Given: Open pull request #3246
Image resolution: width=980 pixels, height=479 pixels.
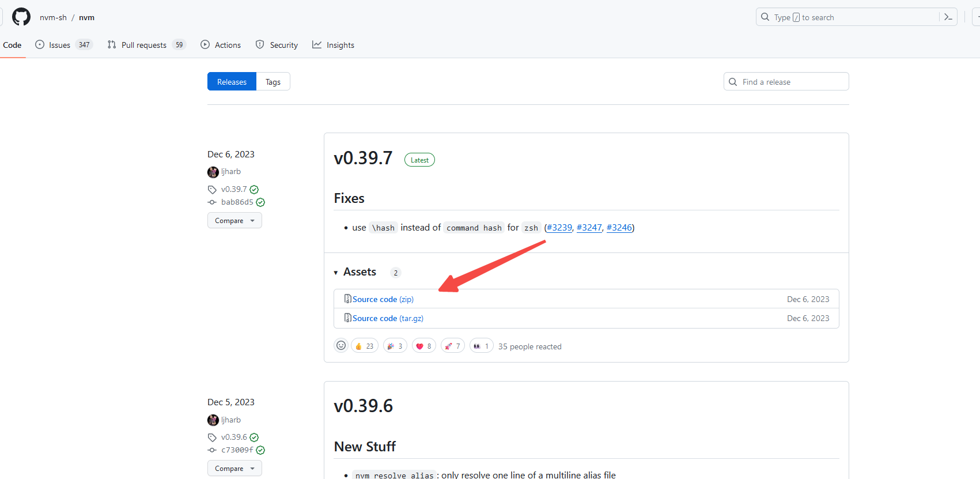Looking at the screenshot, I should [619, 228].
